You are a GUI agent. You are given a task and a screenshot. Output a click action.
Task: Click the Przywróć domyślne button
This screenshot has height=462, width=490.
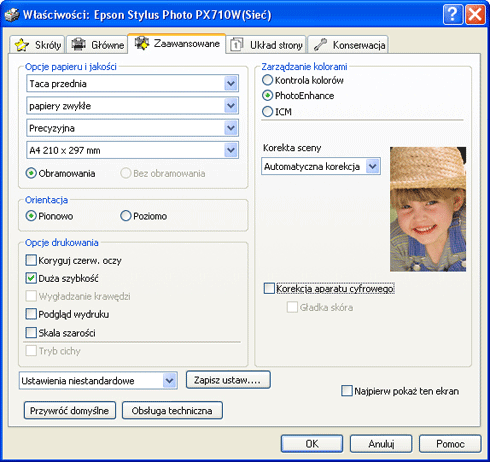click(70, 410)
